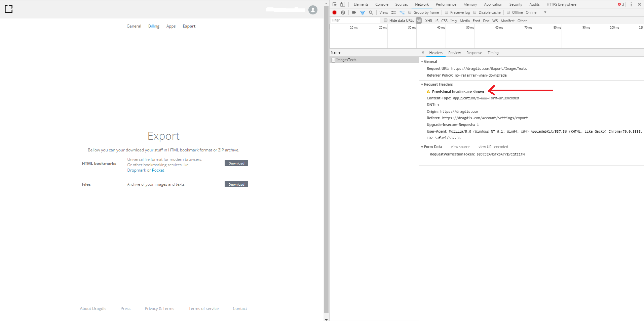
Task: Click view source in Form Data
Action: click(x=460, y=147)
